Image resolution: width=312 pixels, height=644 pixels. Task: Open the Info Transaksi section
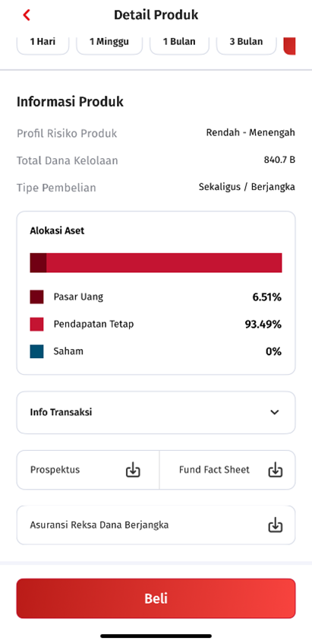[156, 412]
